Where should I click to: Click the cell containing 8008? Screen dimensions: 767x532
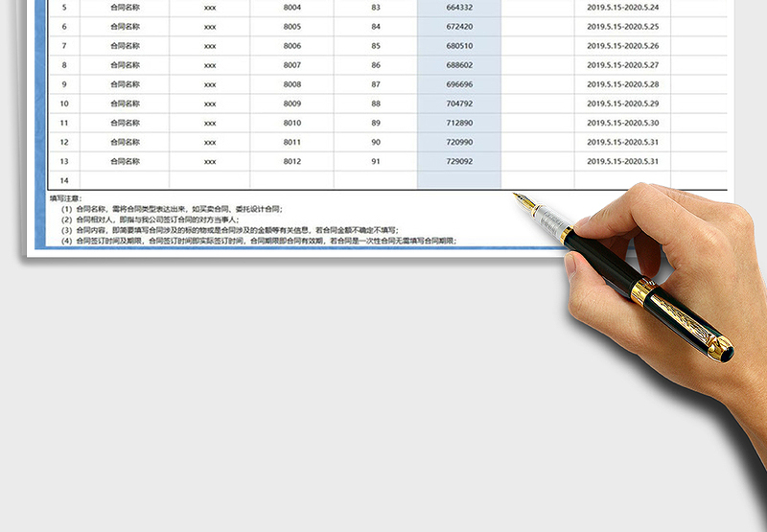click(x=292, y=84)
